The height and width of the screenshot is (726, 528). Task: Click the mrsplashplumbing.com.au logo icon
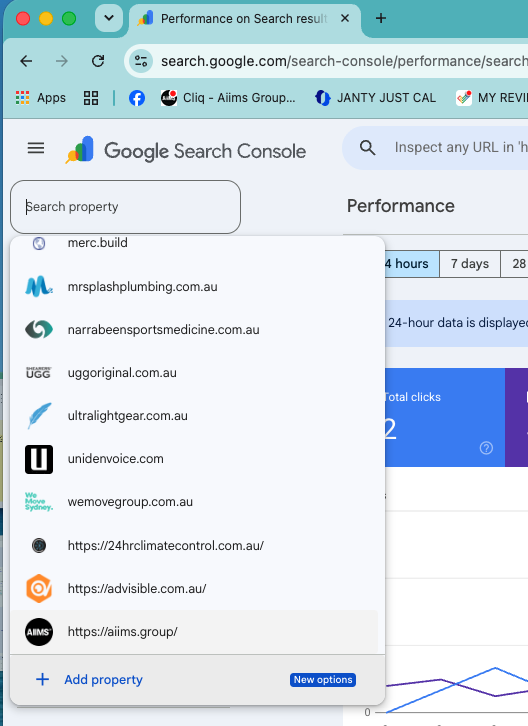39,287
